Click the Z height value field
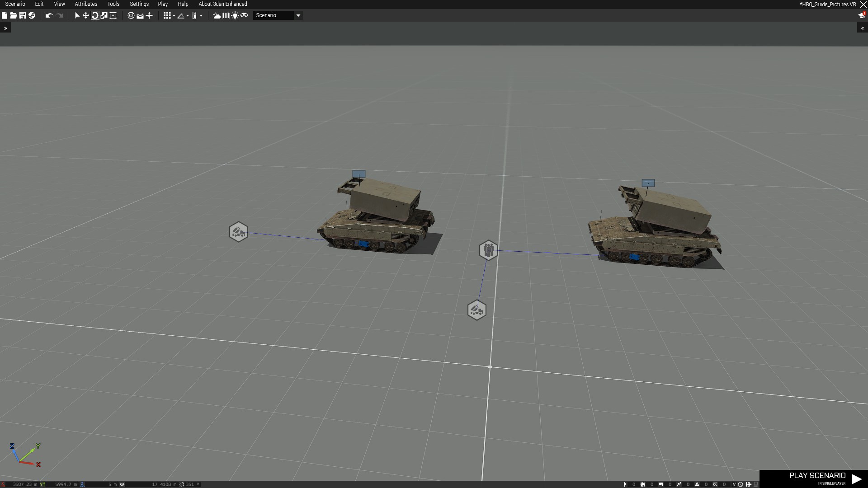Viewport: 868px width, 488px height. pos(102,484)
